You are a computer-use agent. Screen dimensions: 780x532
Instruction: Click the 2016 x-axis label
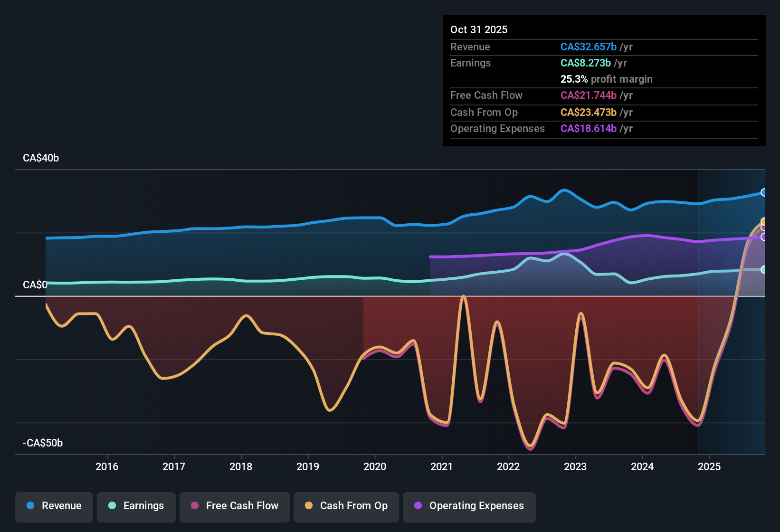(x=107, y=466)
